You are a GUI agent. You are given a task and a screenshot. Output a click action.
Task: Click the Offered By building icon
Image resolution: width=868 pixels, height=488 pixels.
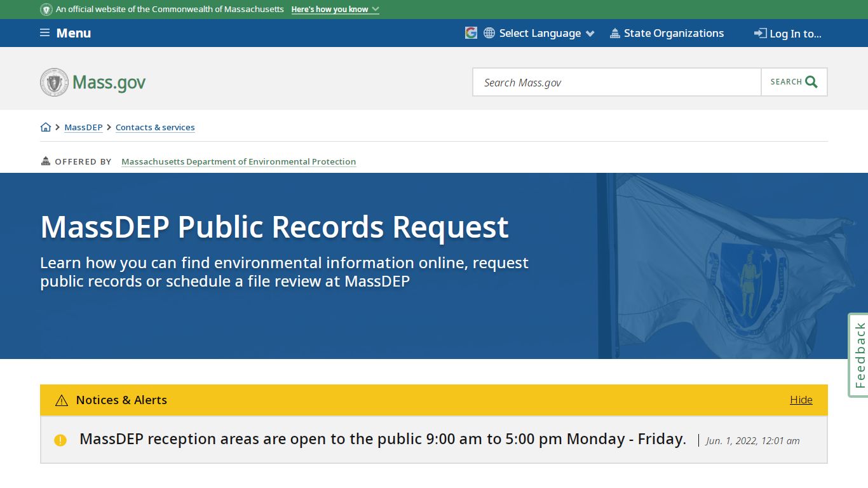pos(45,161)
